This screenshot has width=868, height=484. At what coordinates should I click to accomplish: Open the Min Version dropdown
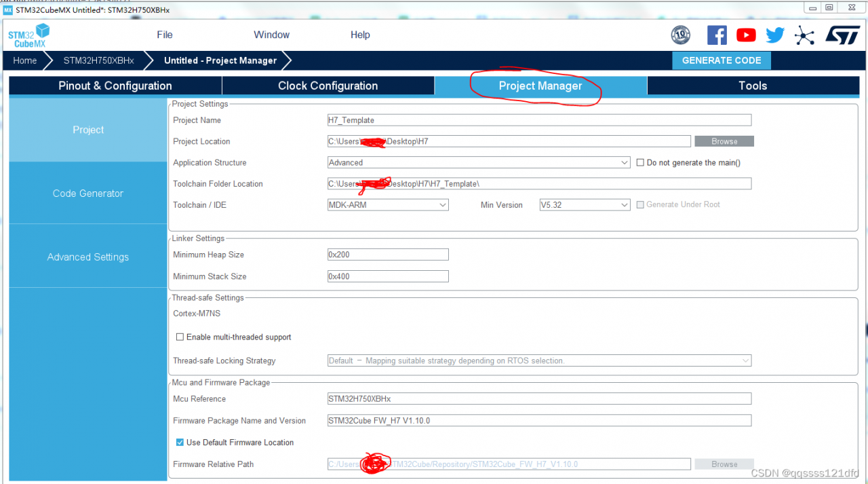pyautogui.click(x=585, y=204)
